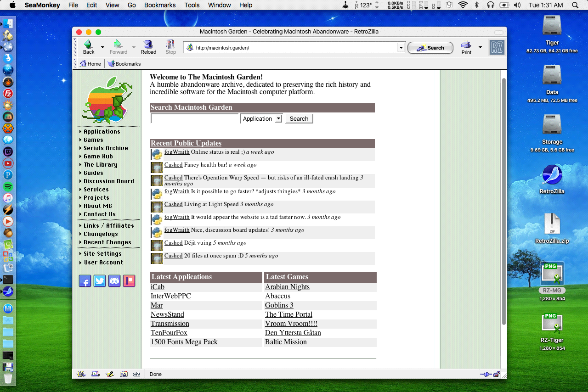Viewport: 588px width, 392px height.
Task: Open the Twitter icon in site sidebar
Action: tap(100, 281)
